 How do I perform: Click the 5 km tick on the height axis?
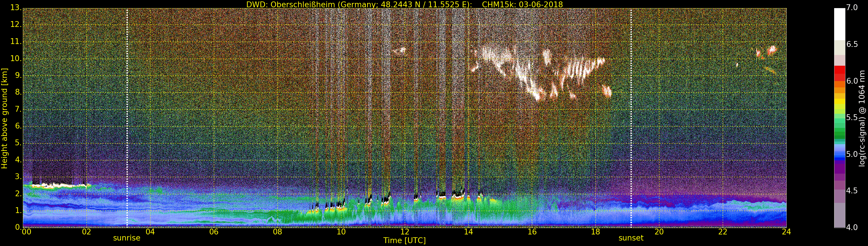click(x=17, y=143)
